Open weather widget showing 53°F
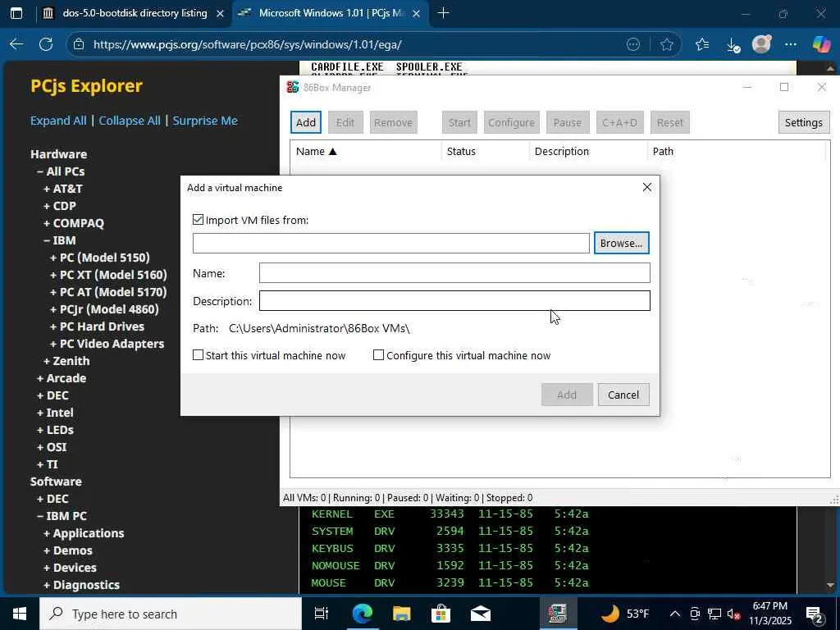Screen dimensions: 840x630 point(624,614)
